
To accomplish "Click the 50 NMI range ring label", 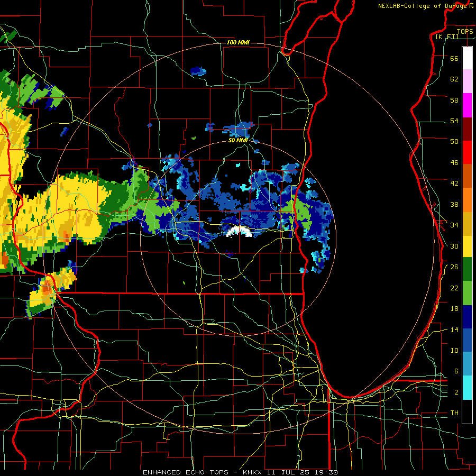I will click(x=239, y=140).
